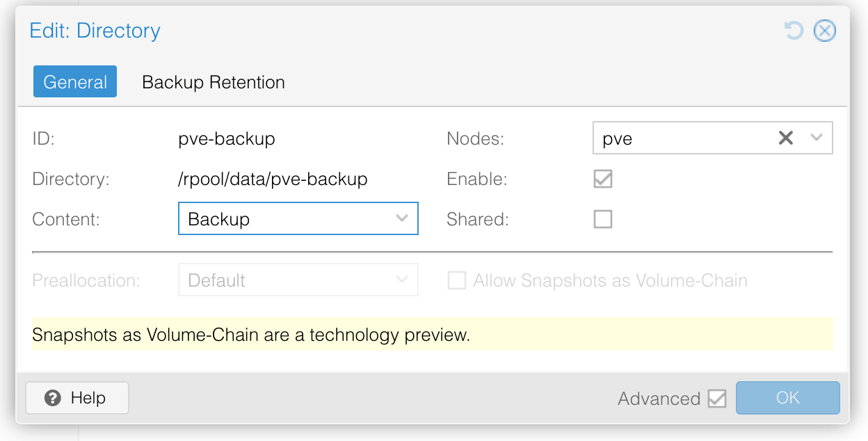Switch to the General tab

(x=75, y=82)
